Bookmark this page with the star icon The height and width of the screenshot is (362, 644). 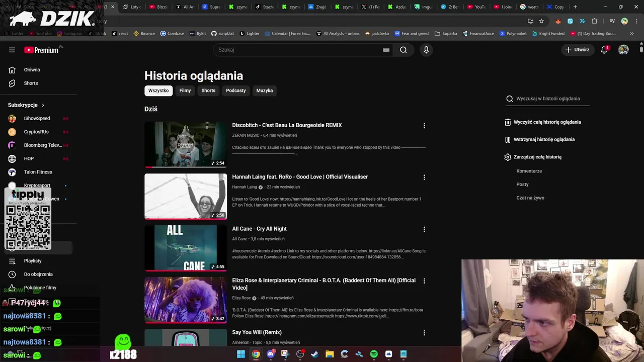click(x=541, y=21)
